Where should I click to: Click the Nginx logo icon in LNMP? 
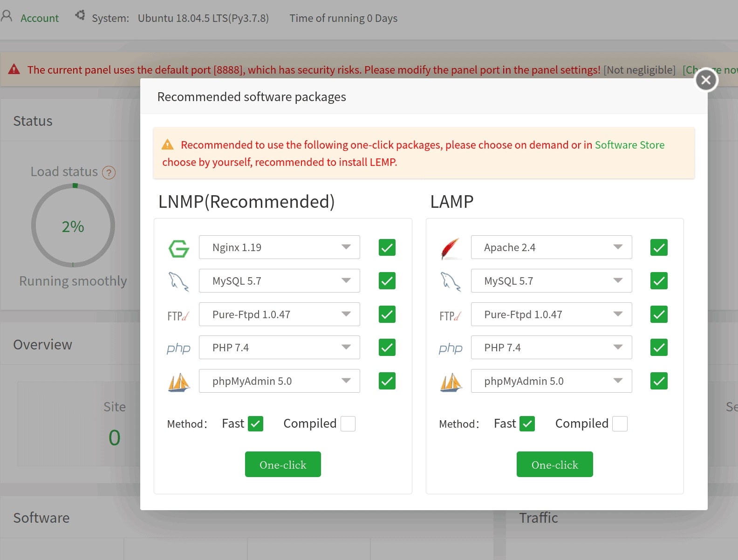coord(179,248)
